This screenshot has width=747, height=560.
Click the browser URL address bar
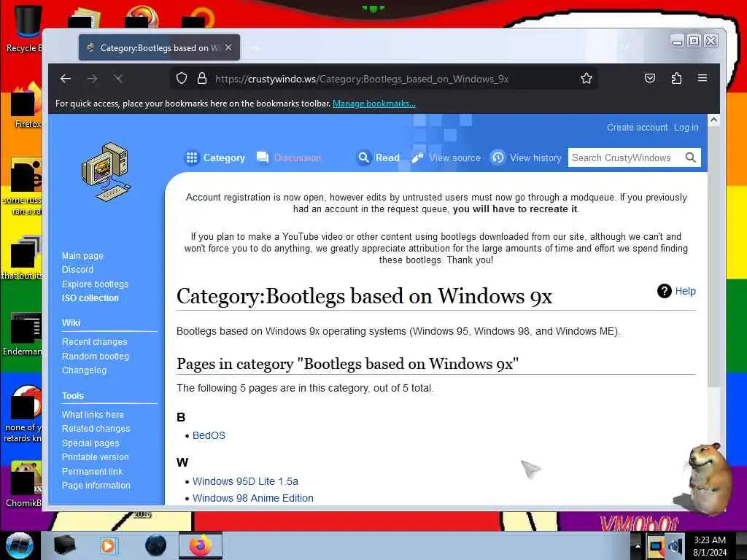(384, 79)
